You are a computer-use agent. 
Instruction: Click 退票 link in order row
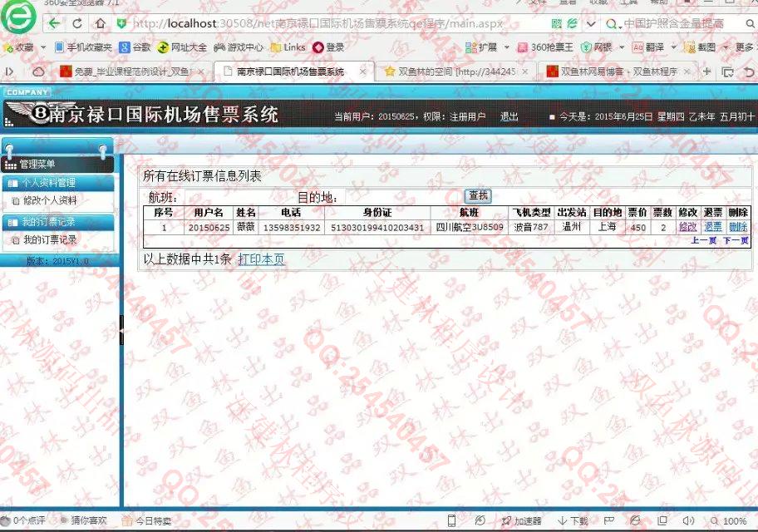[x=713, y=226]
